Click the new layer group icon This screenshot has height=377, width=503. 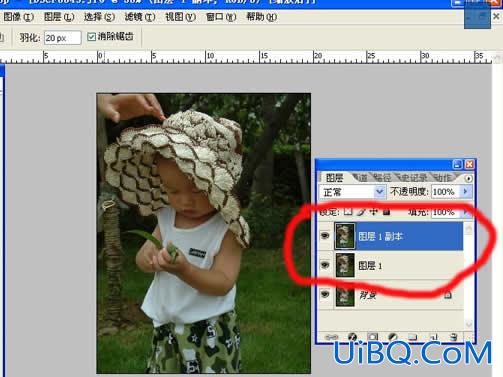[413, 337]
